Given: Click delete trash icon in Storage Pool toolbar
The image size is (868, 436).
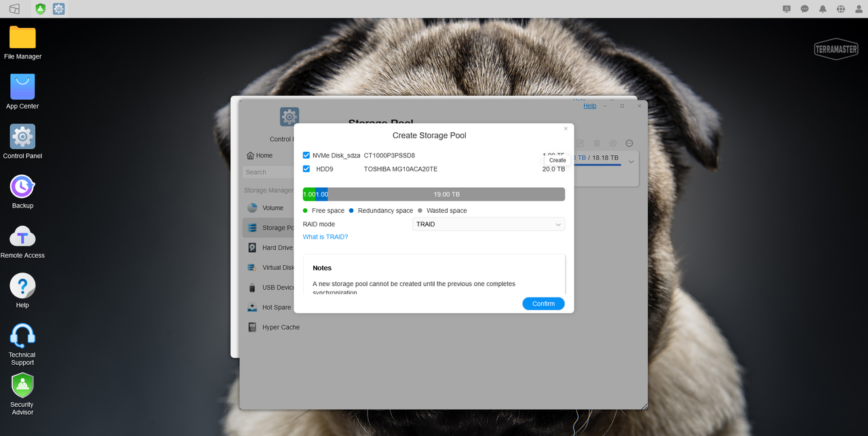Looking at the screenshot, I should click(597, 143).
